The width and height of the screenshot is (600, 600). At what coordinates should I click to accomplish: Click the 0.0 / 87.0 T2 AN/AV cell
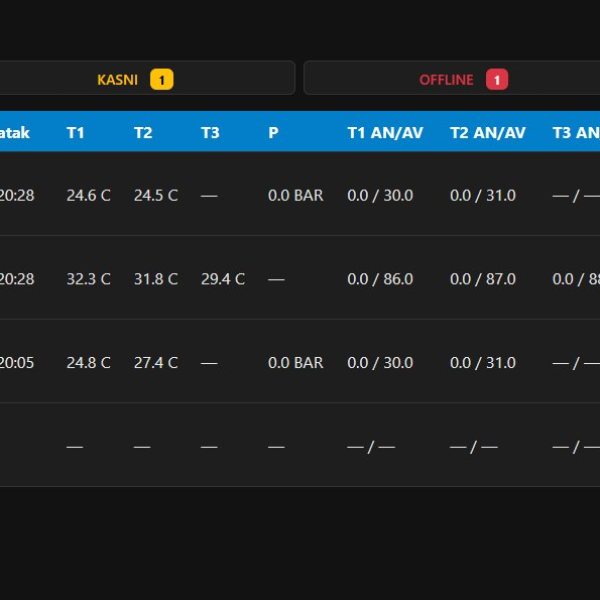click(483, 279)
